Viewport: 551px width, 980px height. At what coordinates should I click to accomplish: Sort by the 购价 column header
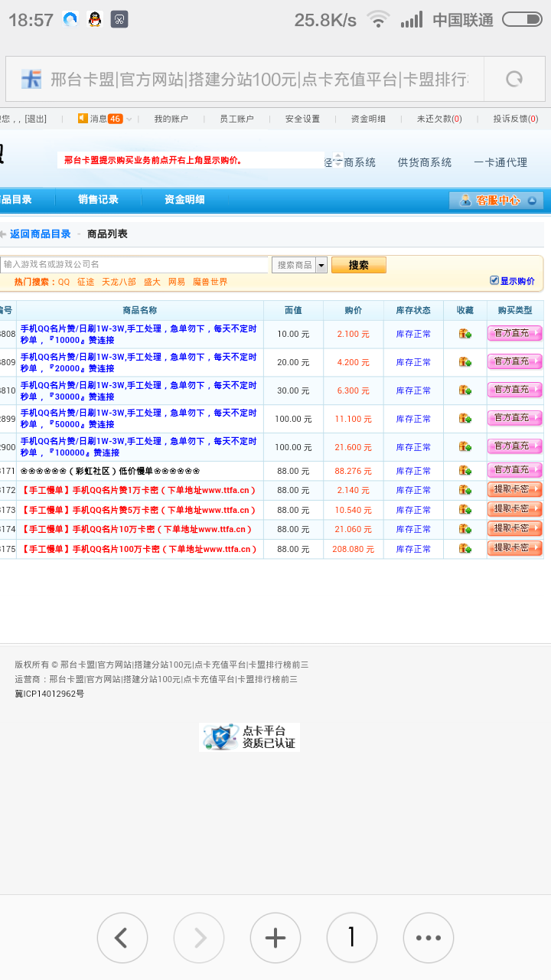[x=353, y=310]
